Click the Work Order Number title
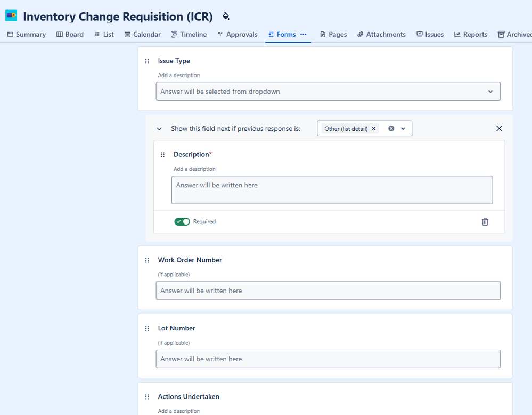Viewport: 532px width, 415px height. 190,260
